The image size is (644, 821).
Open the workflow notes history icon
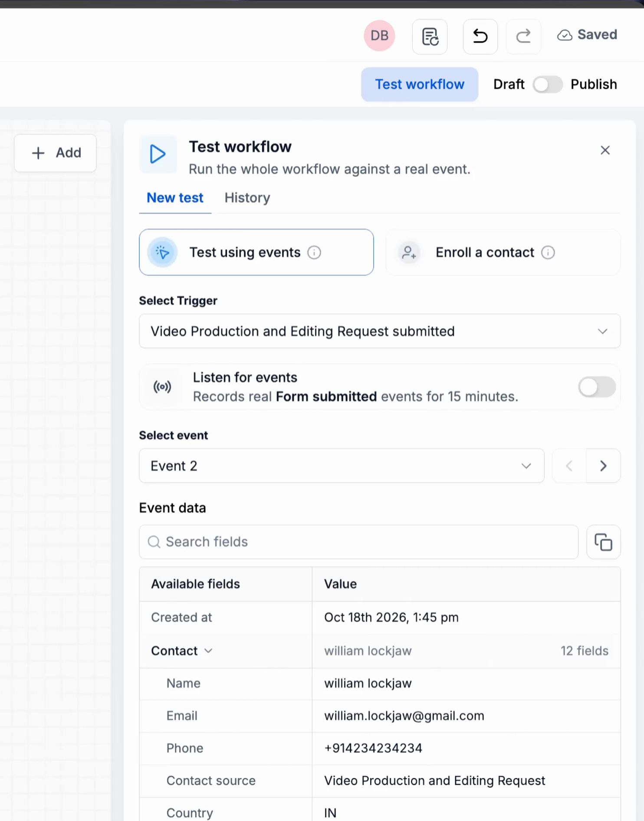(x=430, y=36)
